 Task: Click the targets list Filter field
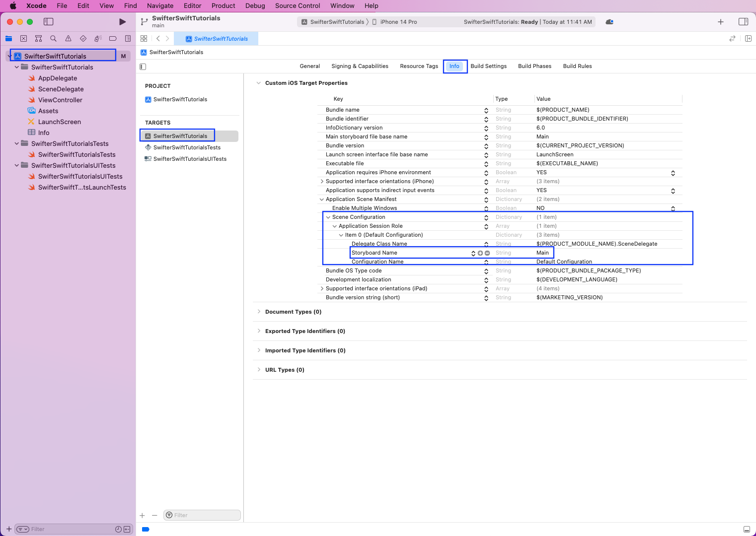[202, 516]
